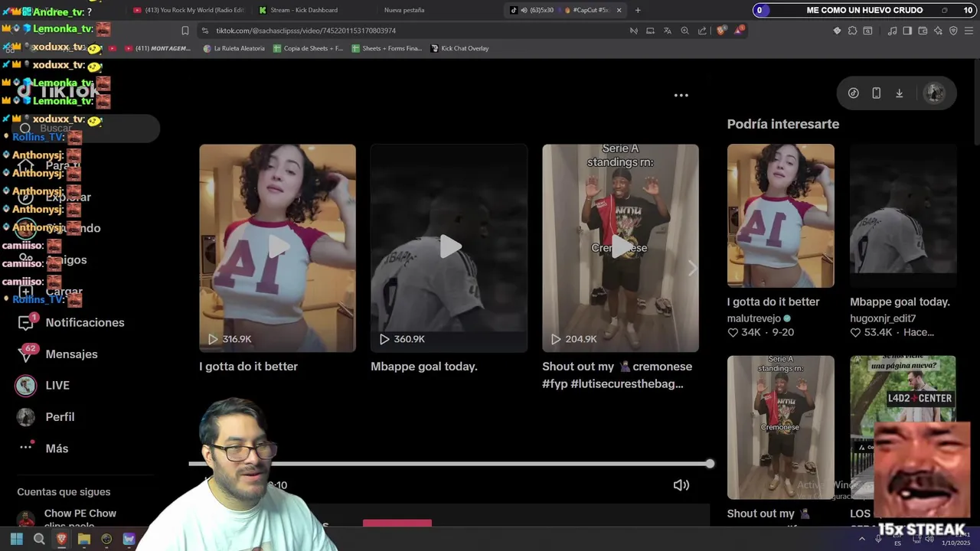Open the Leo AI sparkle icon in toolbar
The image size is (980, 551).
click(x=938, y=31)
